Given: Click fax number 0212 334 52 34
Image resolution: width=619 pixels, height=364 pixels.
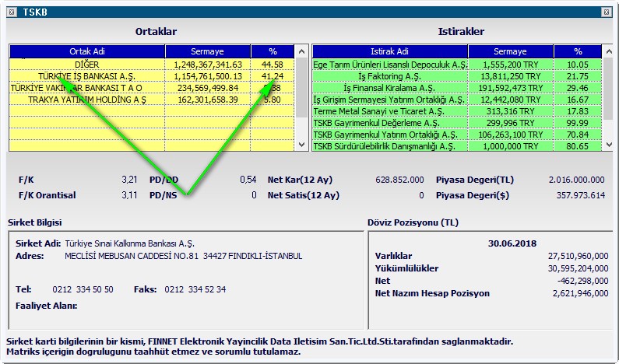Looking at the screenshot, I should click(195, 289).
